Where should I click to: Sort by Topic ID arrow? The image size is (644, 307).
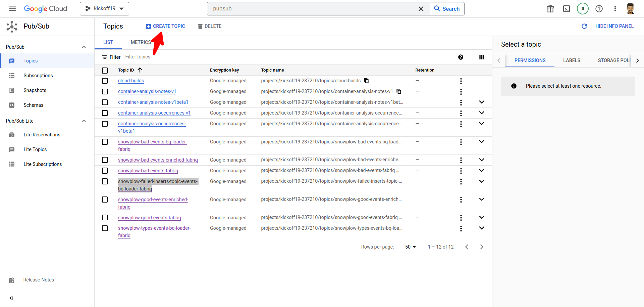point(140,70)
